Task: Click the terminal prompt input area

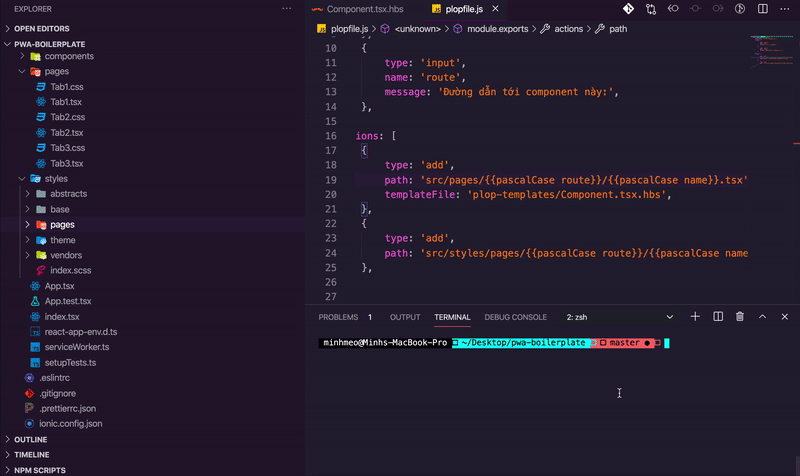Action: (667, 343)
